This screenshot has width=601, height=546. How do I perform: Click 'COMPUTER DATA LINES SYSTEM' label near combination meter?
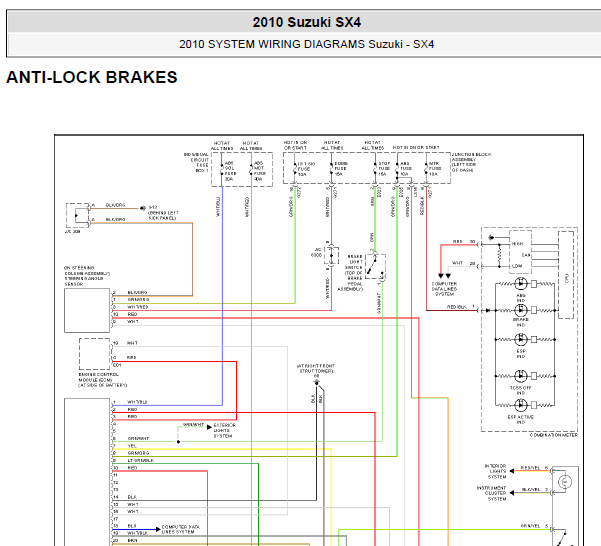point(444,289)
